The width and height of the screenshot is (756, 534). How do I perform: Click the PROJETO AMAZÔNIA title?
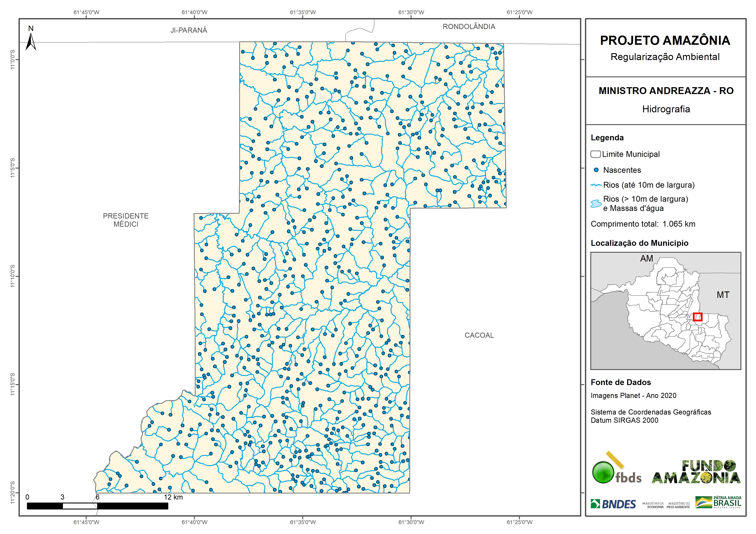[x=665, y=40]
